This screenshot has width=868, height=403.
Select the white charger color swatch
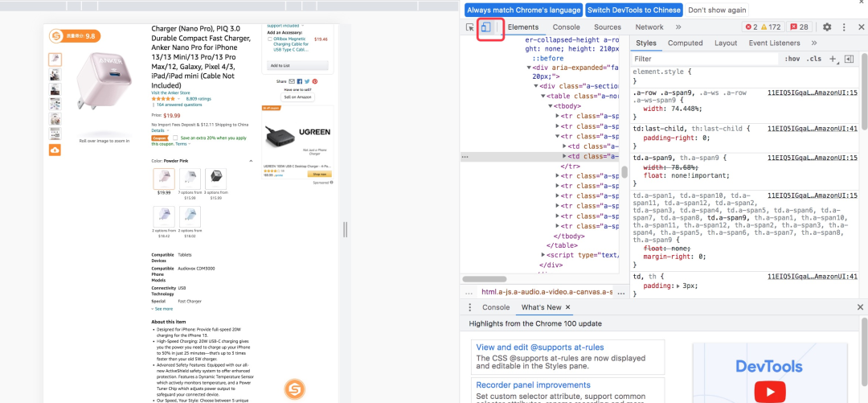tap(190, 179)
